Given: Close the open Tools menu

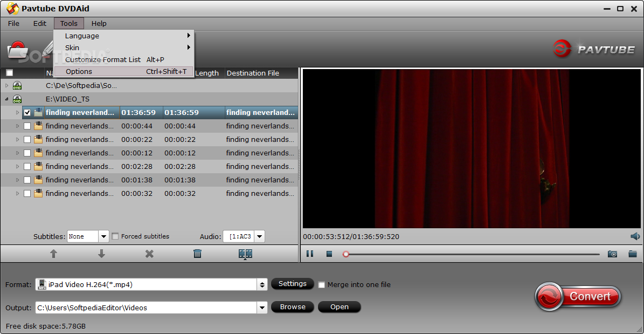Looking at the screenshot, I should [x=69, y=23].
